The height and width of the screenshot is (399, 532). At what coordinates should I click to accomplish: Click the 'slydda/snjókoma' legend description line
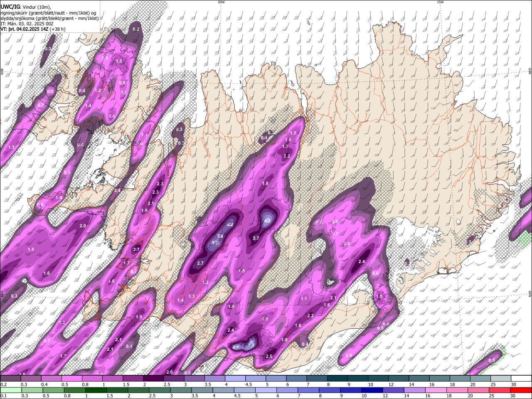tap(49, 18)
